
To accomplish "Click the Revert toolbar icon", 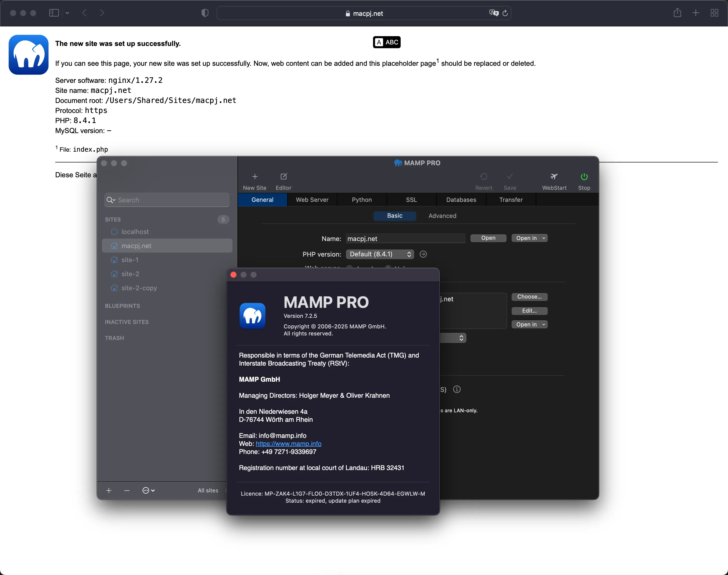I will click(484, 177).
